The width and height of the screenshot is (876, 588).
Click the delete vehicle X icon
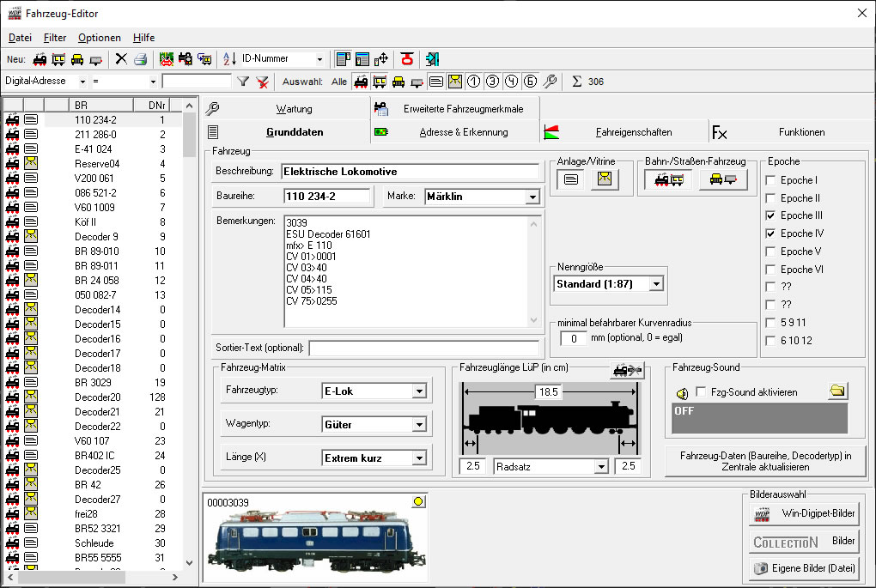121,59
